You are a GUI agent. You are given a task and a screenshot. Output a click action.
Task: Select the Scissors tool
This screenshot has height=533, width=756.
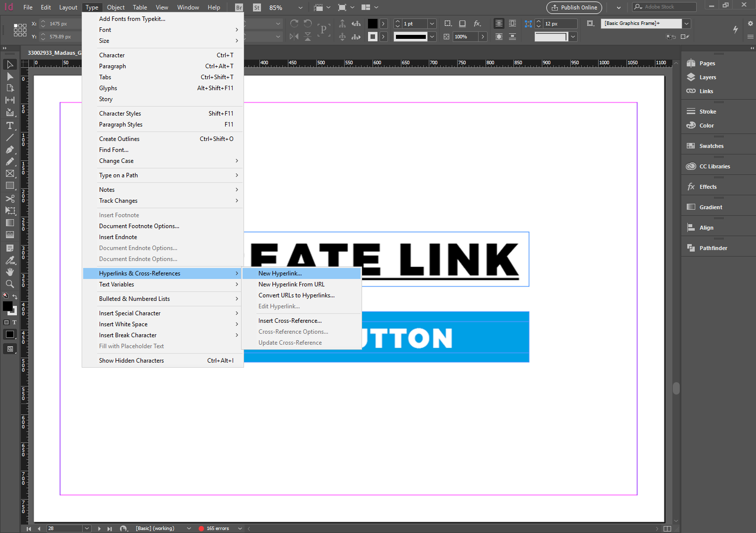(10, 199)
